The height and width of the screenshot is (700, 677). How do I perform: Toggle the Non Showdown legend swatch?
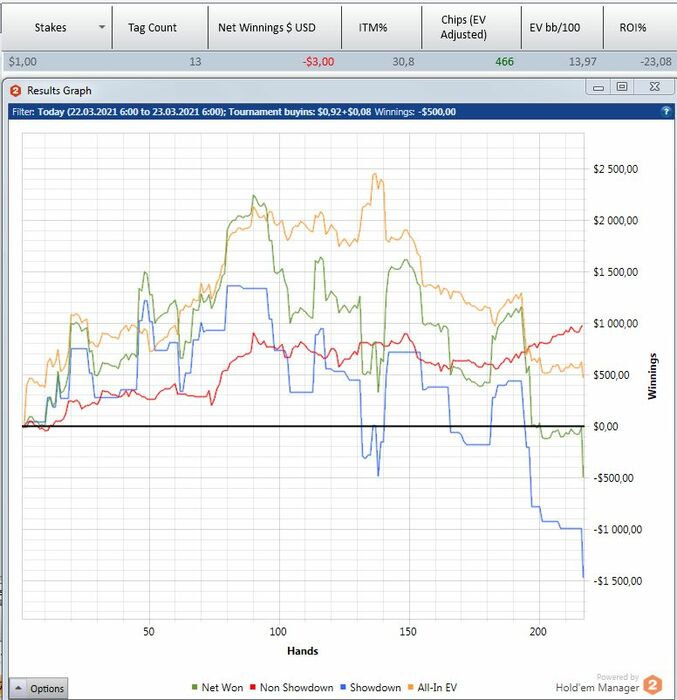[x=253, y=688]
